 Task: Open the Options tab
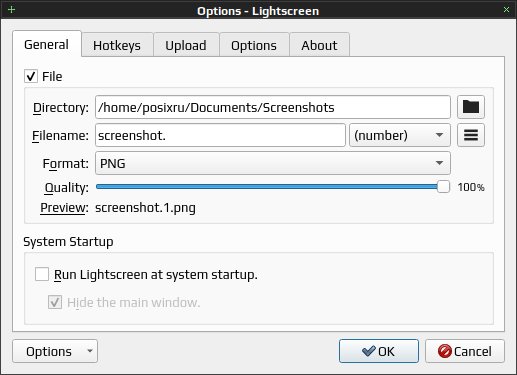[x=254, y=45]
